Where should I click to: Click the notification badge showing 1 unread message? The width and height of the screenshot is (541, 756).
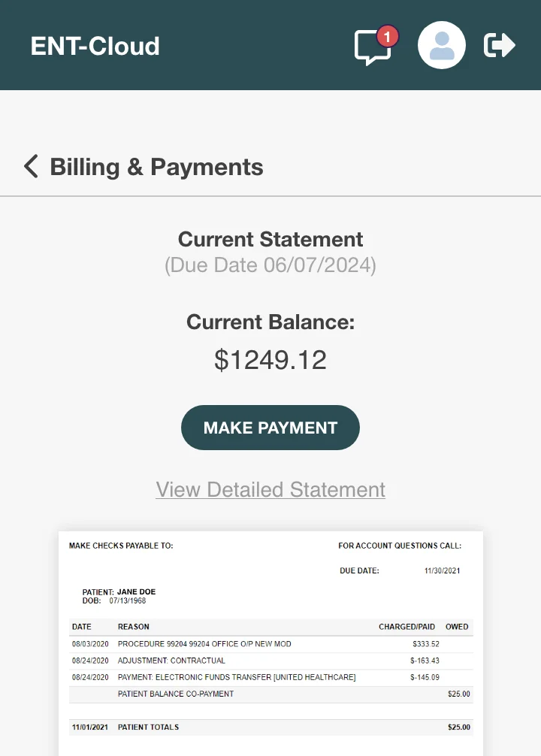click(x=388, y=35)
